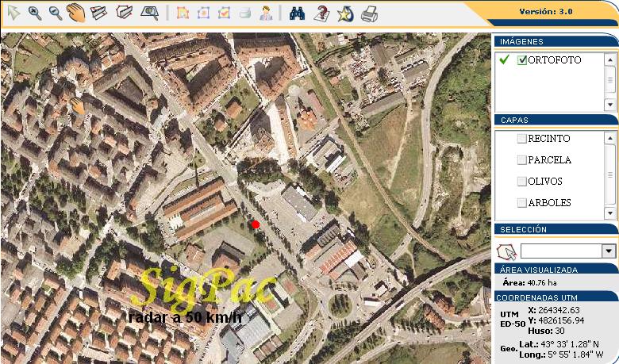Click the zoom in magnifier tool

click(35, 13)
